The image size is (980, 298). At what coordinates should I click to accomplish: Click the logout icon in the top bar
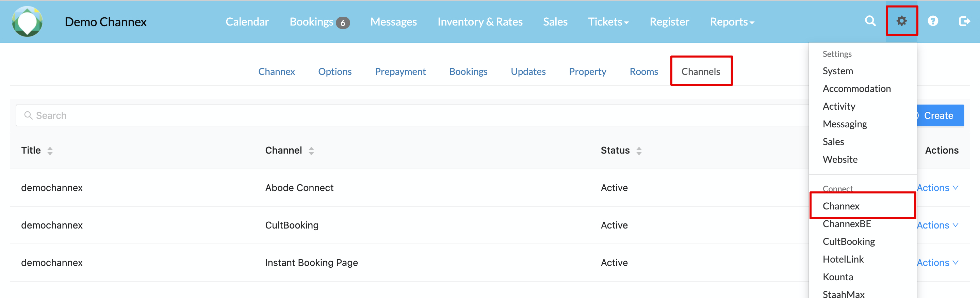tap(964, 21)
